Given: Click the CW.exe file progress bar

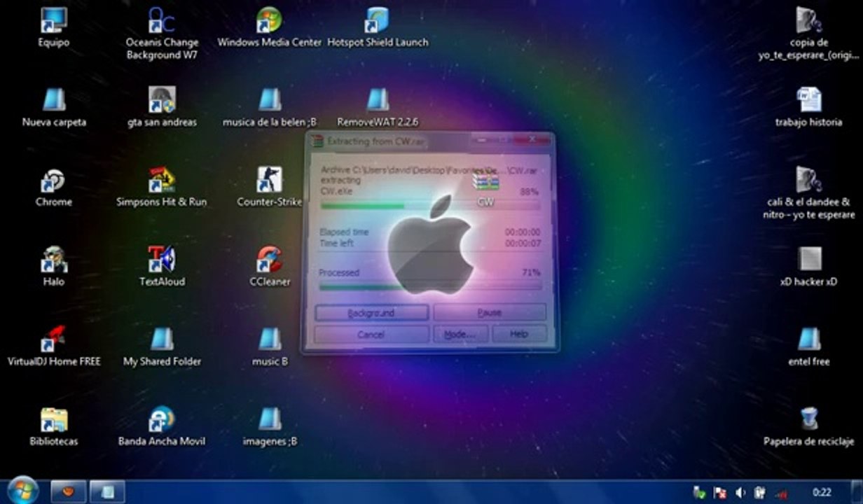Looking at the screenshot, I should click(430, 206).
